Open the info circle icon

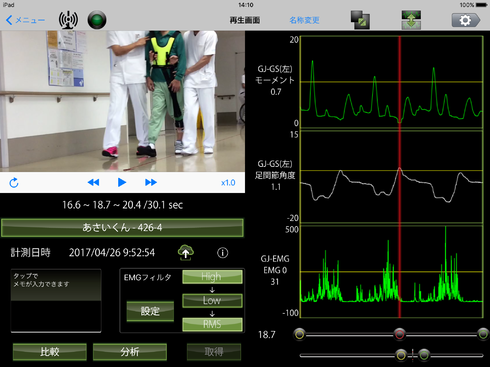223,253
